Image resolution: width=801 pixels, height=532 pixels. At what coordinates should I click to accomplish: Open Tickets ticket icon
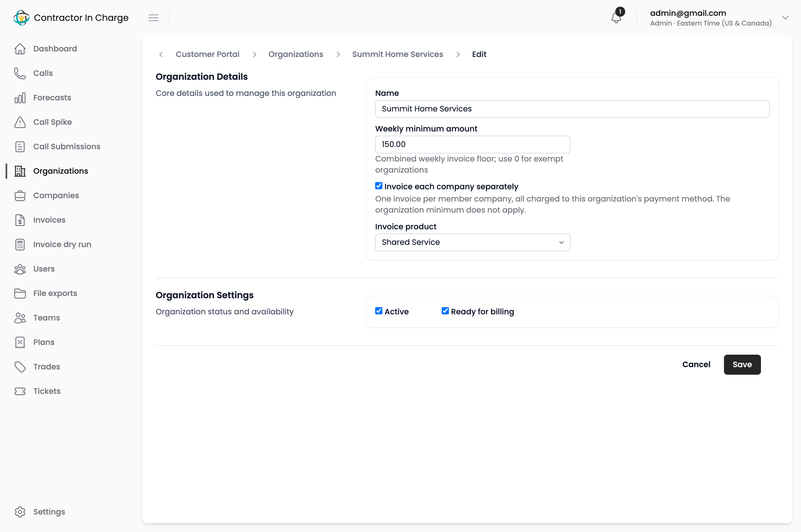coord(20,391)
